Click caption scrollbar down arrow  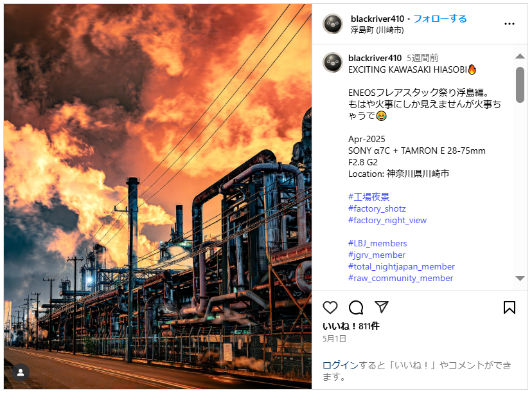[520, 279]
